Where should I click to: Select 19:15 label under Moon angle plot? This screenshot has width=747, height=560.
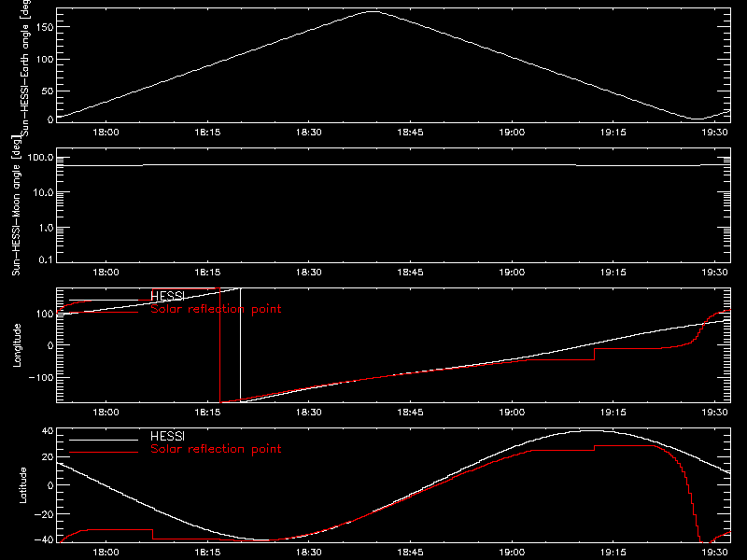[613, 273]
